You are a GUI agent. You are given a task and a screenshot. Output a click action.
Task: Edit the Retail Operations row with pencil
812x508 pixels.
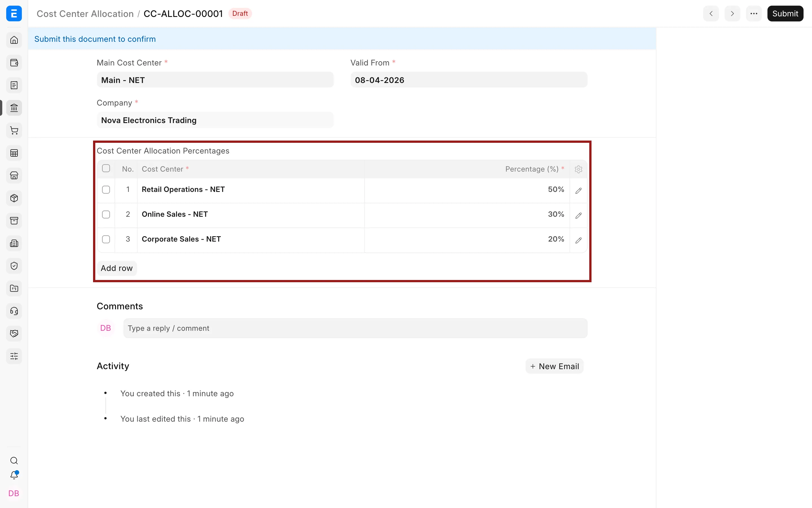[578, 190]
